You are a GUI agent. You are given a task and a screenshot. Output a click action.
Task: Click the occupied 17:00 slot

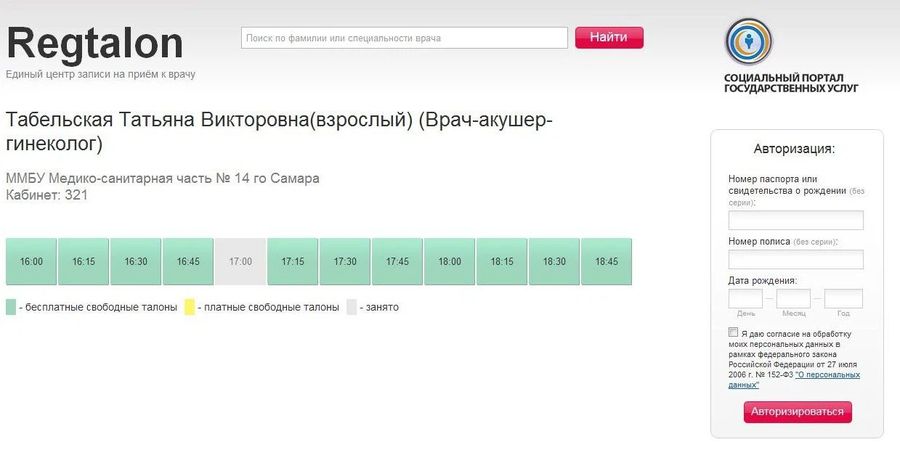click(x=240, y=262)
